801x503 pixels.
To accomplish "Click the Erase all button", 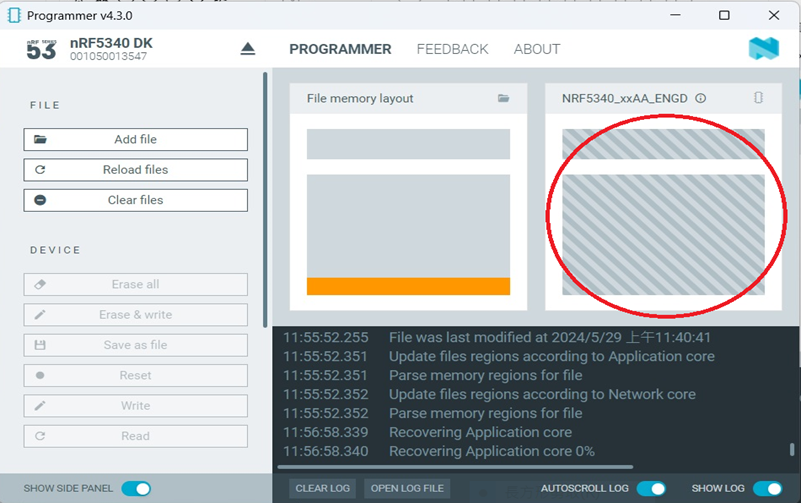I will pyautogui.click(x=135, y=284).
